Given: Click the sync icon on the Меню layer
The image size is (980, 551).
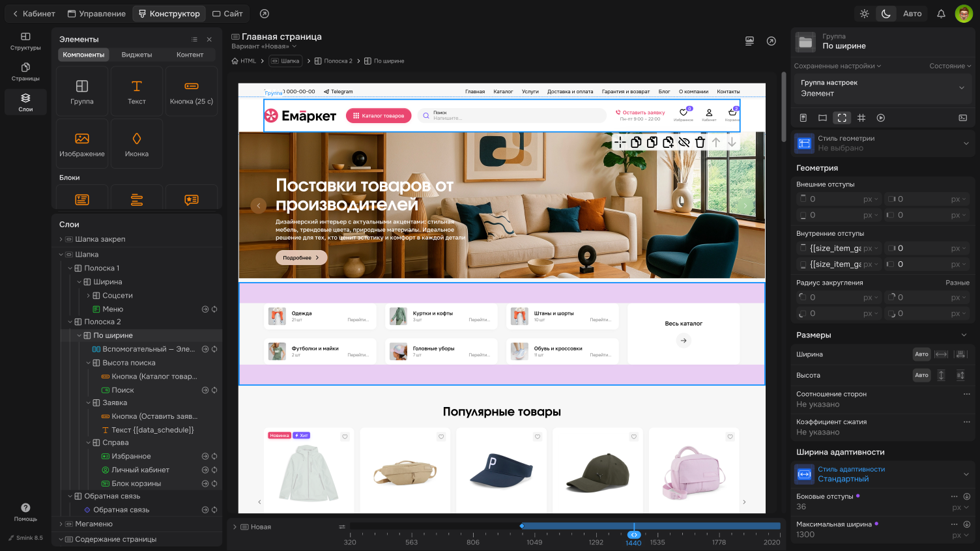Looking at the screenshot, I should [x=214, y=309].
